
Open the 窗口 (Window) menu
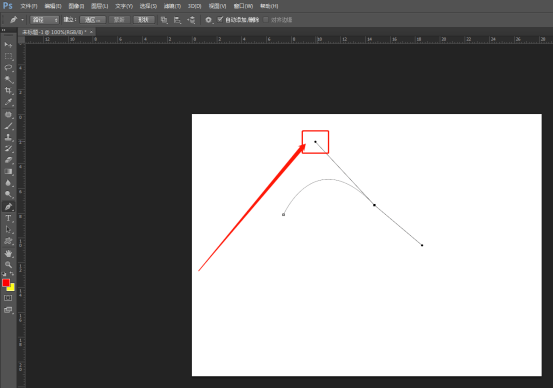tap(243, 6)
